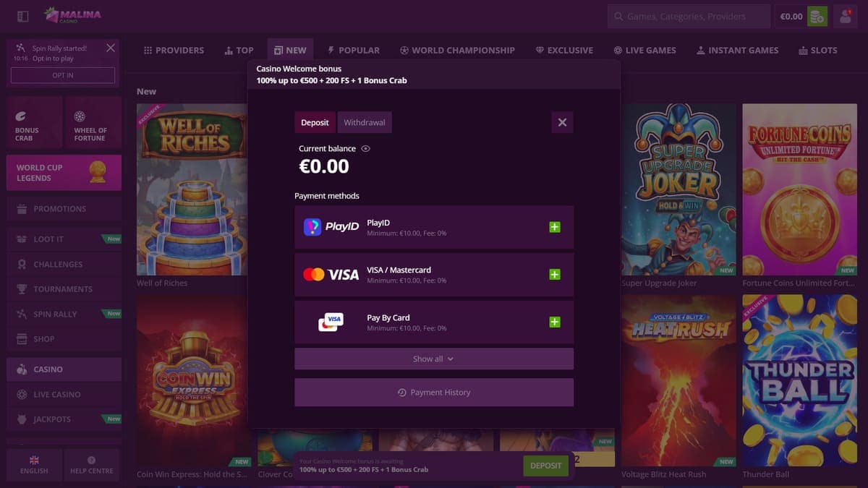Open Slots category
Viewport: 868px width, 488px height.
817,51
